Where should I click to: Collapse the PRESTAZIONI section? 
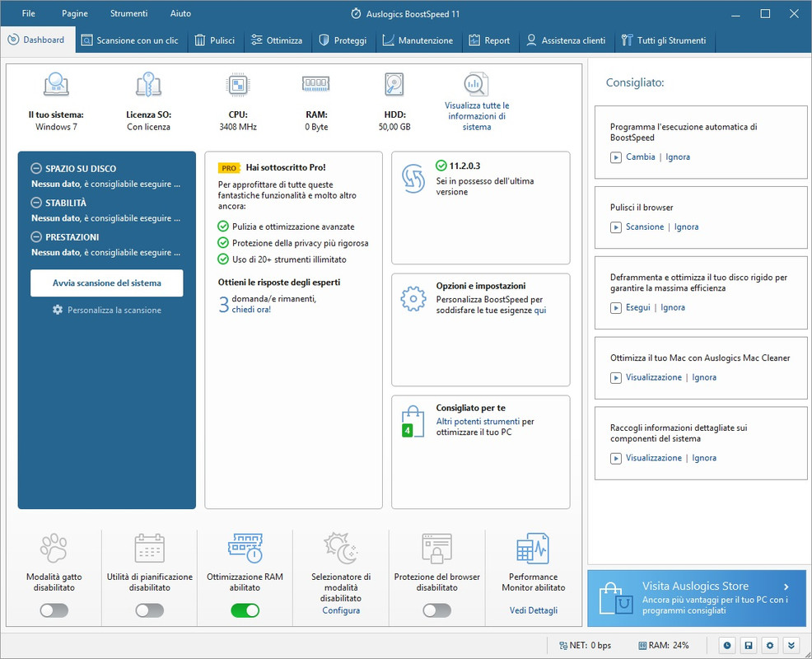36,236
